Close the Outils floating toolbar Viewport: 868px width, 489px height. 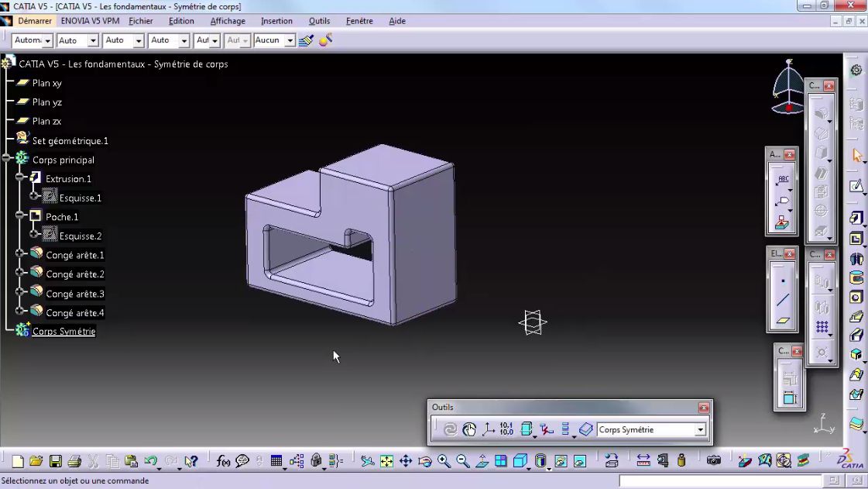point(704,408)
